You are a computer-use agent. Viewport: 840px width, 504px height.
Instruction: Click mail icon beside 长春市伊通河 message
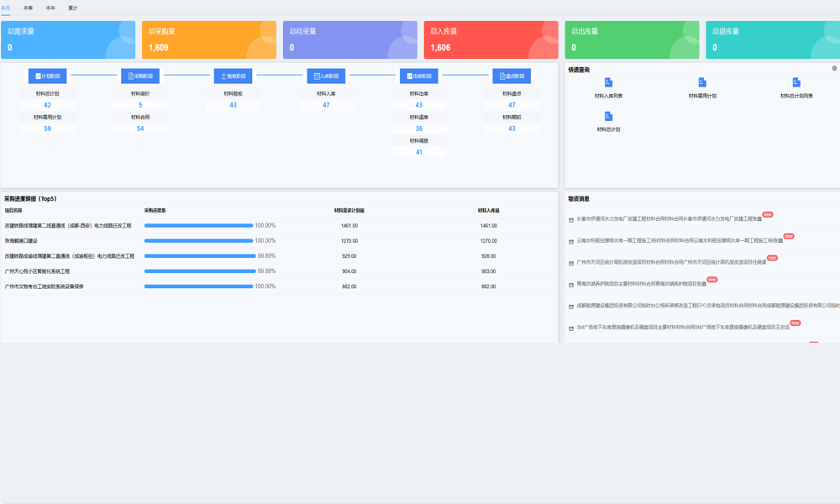[571, 220]
